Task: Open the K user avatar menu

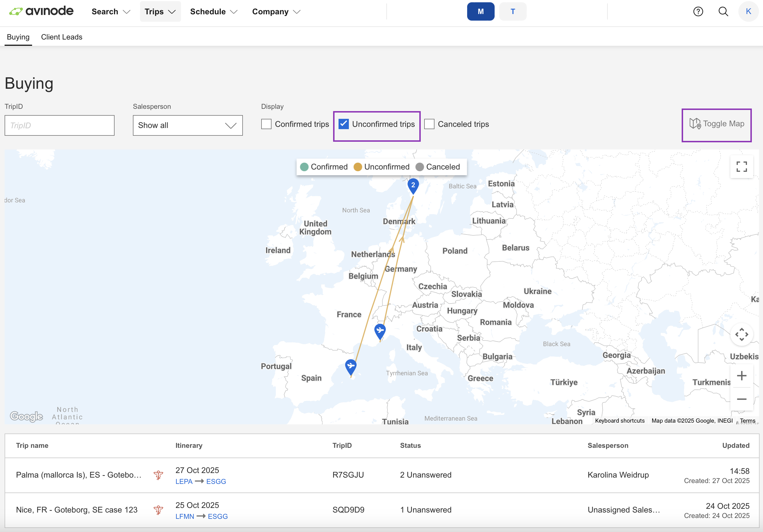Action: (748, 12)
